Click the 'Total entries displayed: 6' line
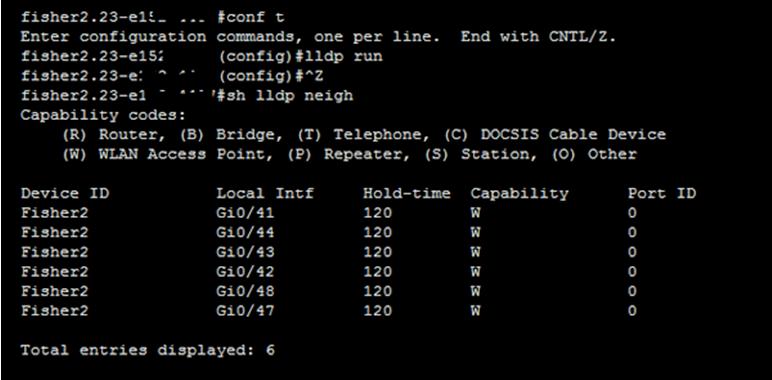 click(x=148, y=350)
